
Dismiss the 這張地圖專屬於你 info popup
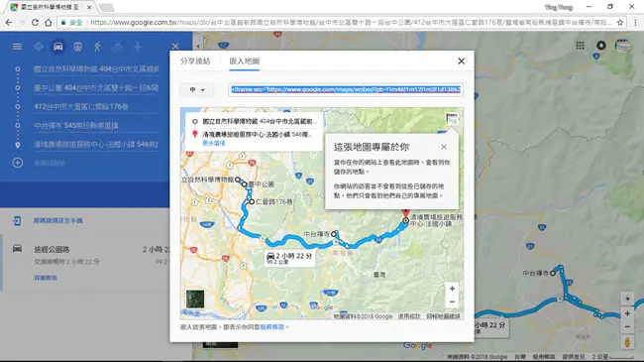444,147
